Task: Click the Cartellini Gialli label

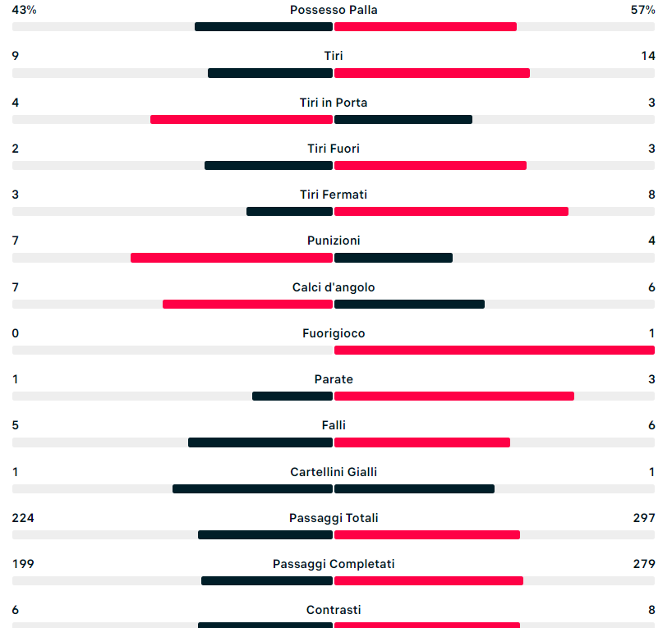Action: tap(334, 472)
